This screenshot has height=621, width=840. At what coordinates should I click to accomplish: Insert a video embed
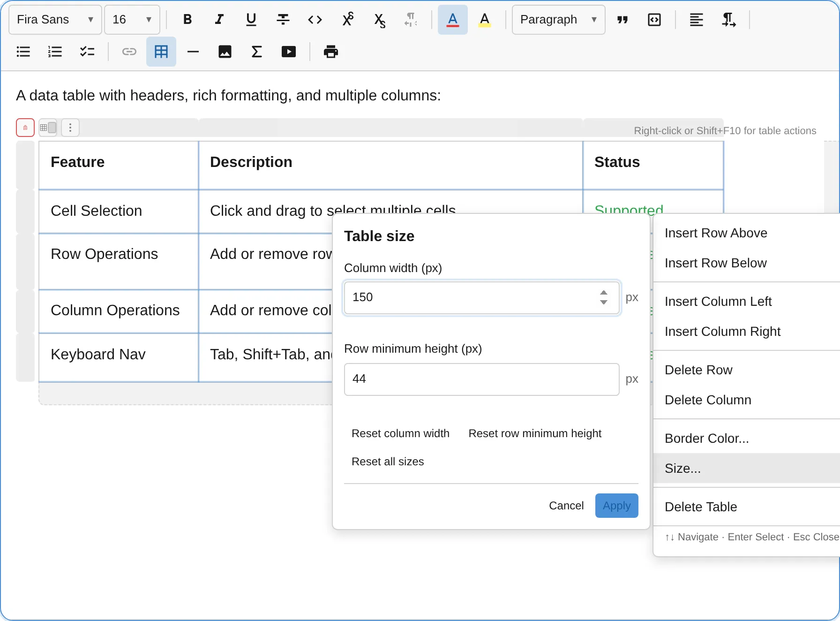click(x=289, y=52)
